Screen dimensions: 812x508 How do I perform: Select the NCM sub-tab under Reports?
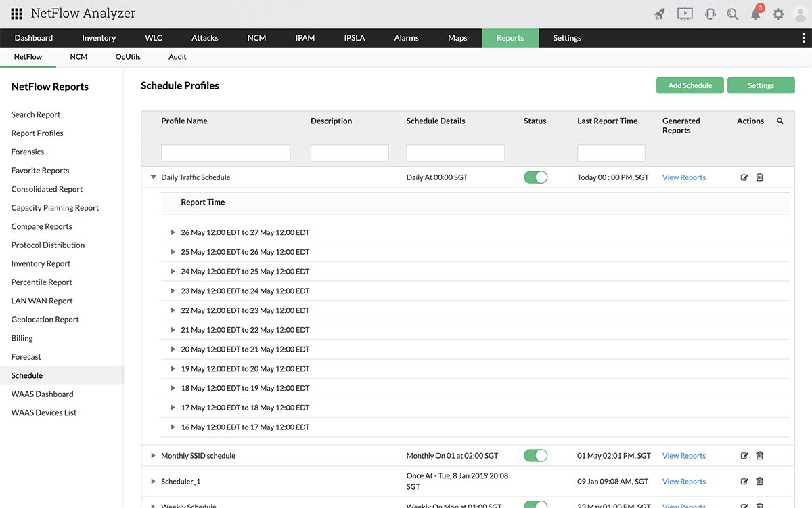pyautogui.click(x=78, y=57)
